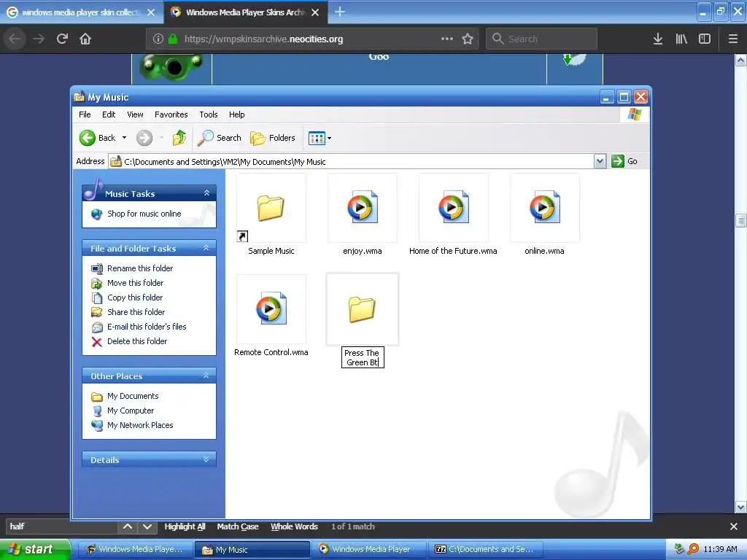Click Delete this folder
The image size is (747, 560).
click(x=137, y=341)
